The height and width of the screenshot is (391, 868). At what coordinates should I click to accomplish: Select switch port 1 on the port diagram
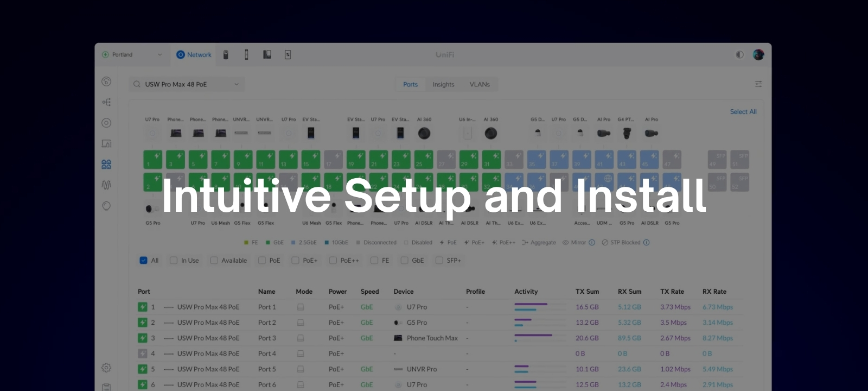click(153, 160)
